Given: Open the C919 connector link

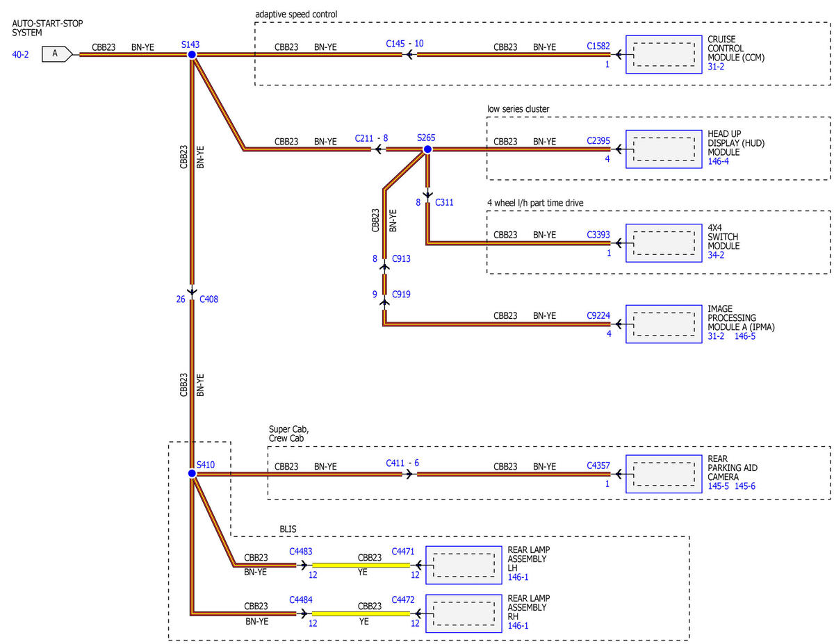Looking at the screenshot, I should point(402,294).
